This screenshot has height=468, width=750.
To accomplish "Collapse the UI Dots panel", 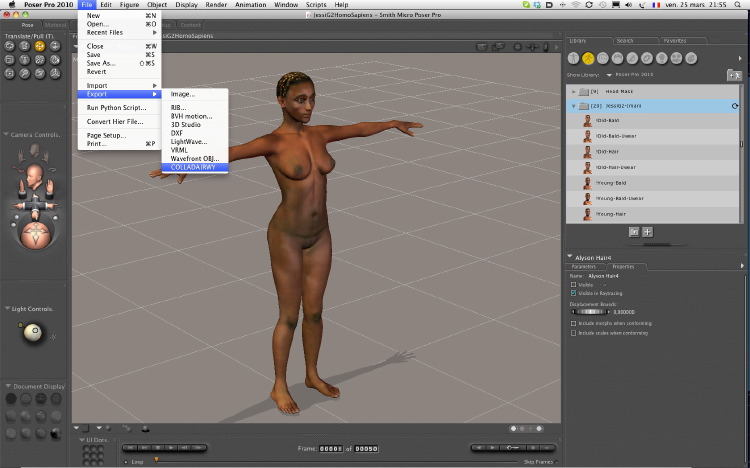I will [x=81, y=440].
